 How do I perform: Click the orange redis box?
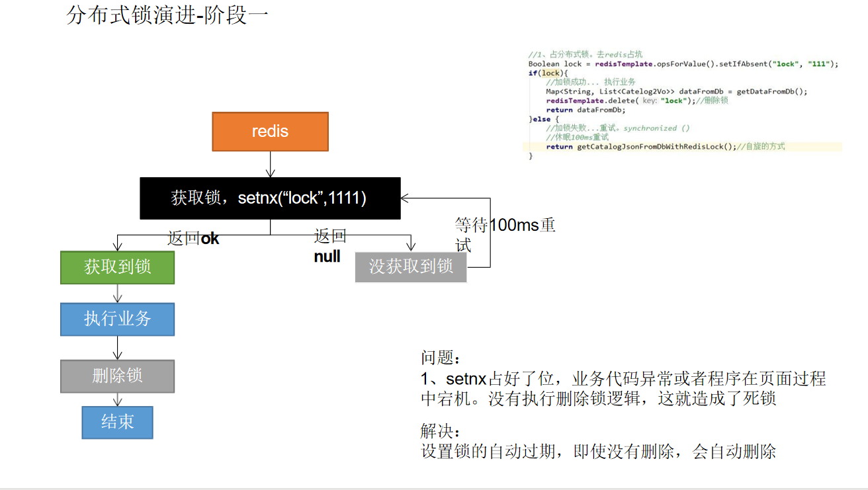pyautogui.click(x=269, y=132)
